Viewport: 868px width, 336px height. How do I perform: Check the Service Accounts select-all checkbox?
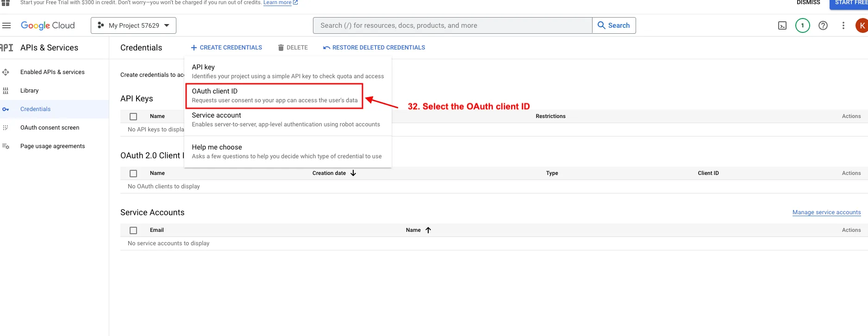(x=133, y=230)
